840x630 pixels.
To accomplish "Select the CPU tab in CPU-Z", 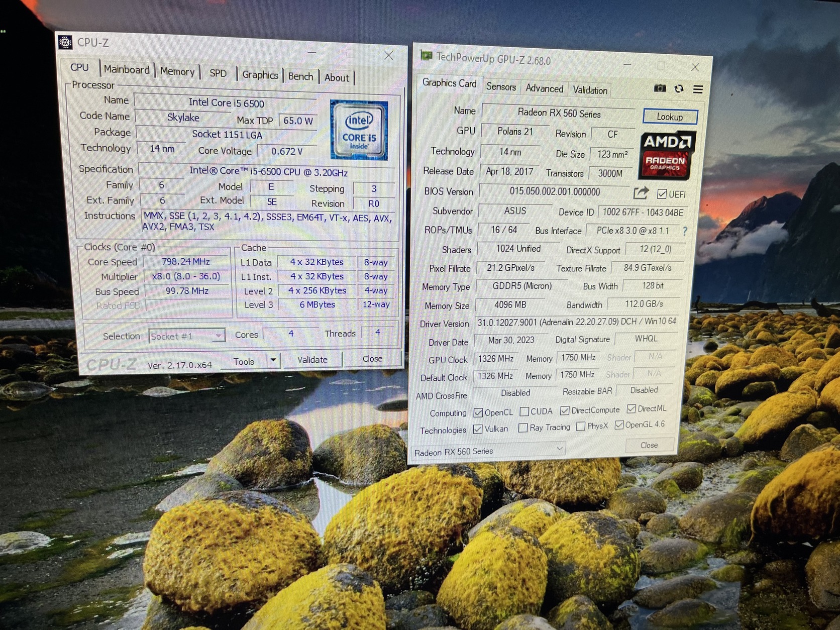I will point(79,67).
